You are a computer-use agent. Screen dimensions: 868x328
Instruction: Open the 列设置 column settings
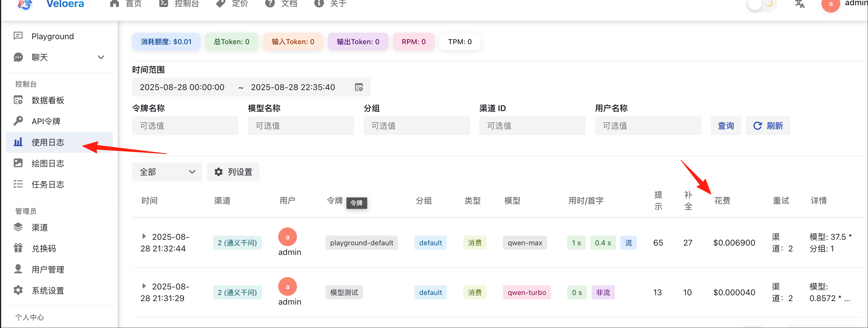point(233,172)
